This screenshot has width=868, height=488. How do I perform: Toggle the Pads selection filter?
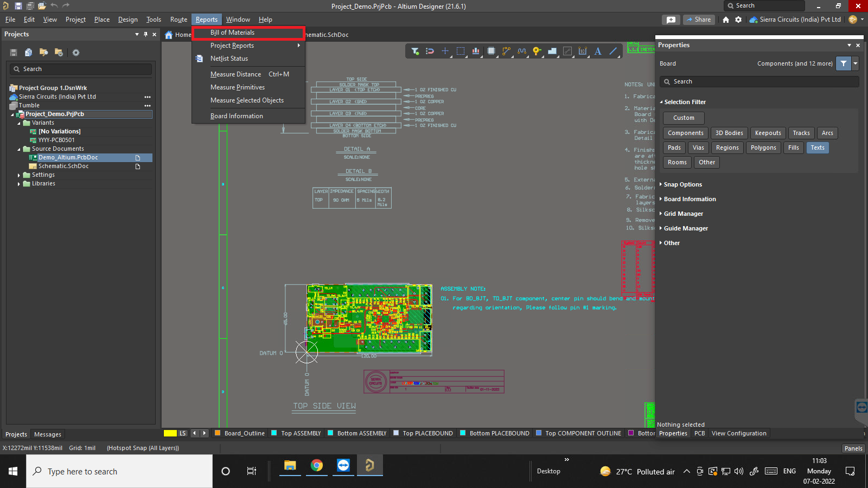[x=674, y=147]
